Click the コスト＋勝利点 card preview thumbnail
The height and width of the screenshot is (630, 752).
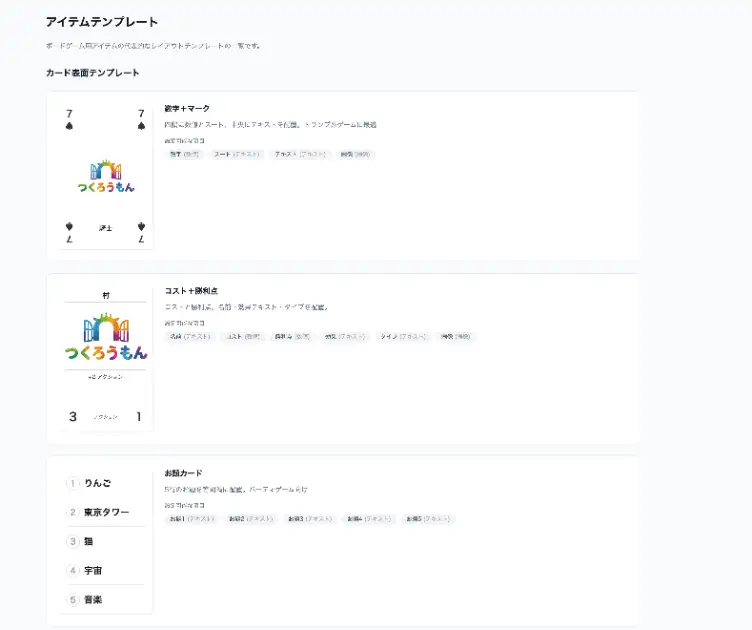(x=105, y=357)
